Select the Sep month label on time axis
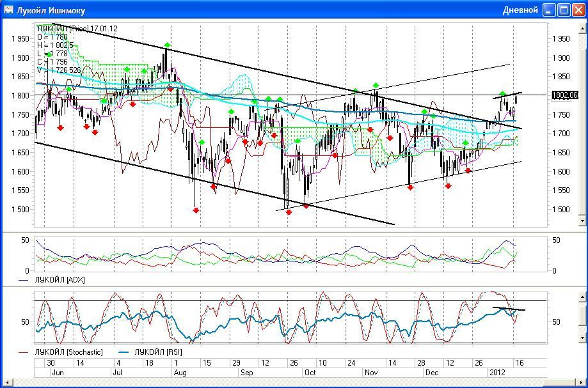Viewport: 588px width, 388px height. pyautogui.click(x=247, y=373)
